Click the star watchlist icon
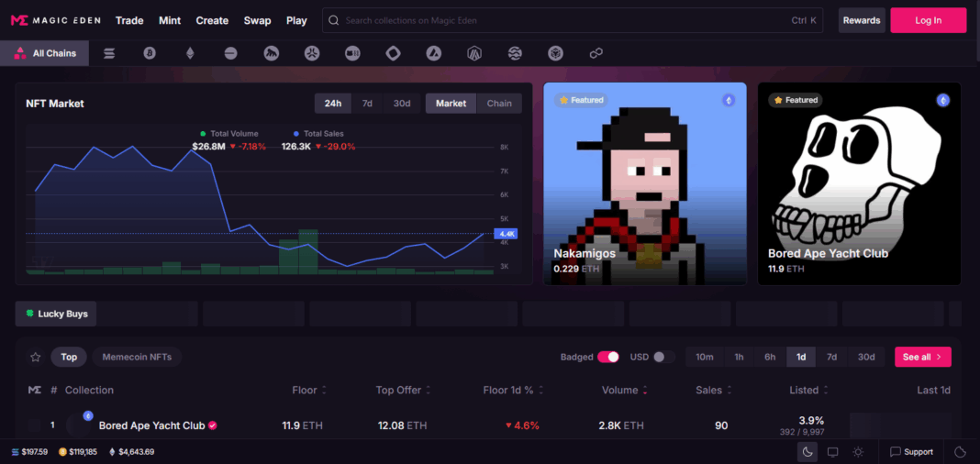 [36, 357]
